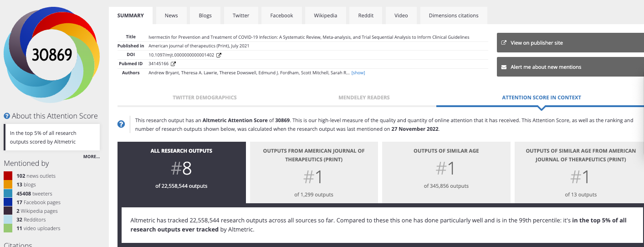This screenshot has height=247, width=644.
Task: Click the external link icon in View on publisher site
Action: coord(504,43)
